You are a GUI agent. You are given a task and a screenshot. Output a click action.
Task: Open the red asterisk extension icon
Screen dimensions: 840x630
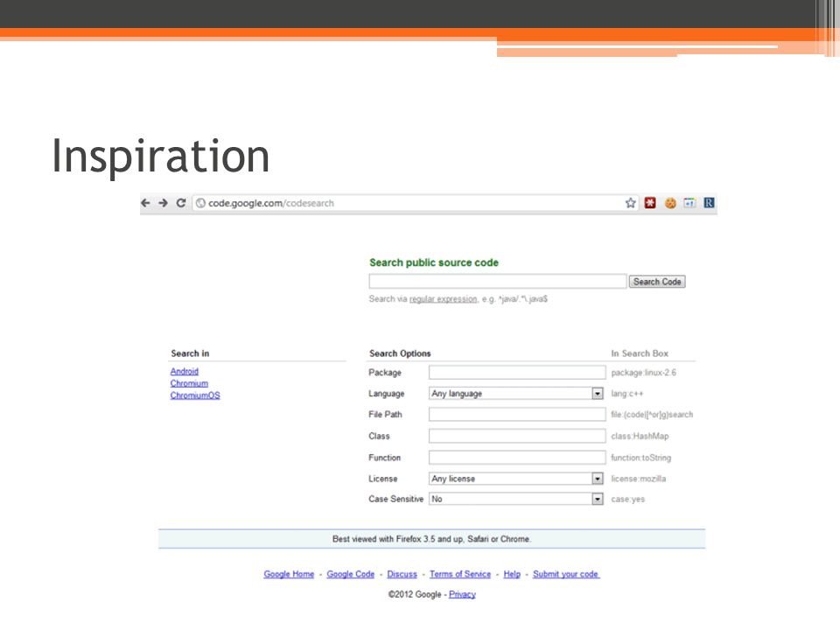[650, 203]
